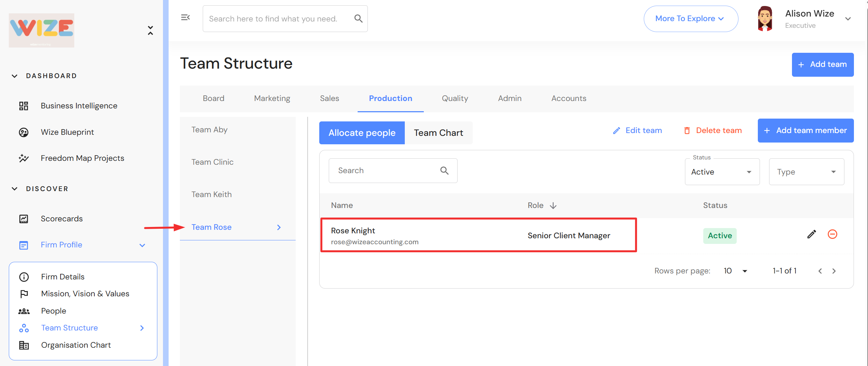Select the Quality tab
Image resolution: width=868 pixels, height=366 pixels.
click(455, 99)
